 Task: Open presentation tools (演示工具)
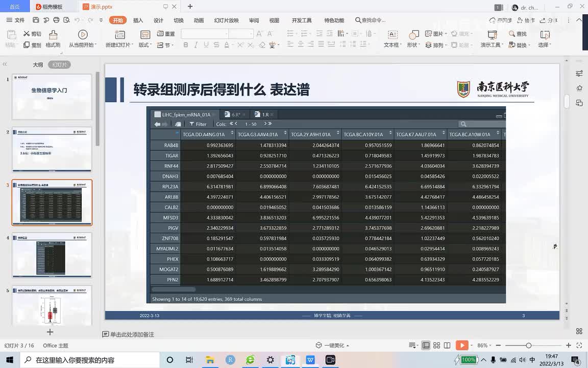pyautogui.click(x=492, y=39)
